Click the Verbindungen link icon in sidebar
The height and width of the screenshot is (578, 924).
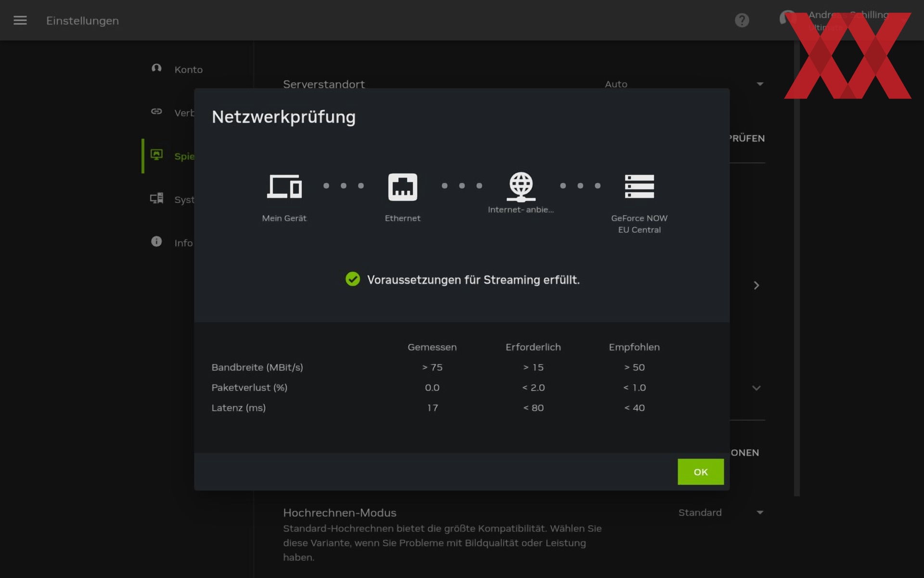point(156,111)
